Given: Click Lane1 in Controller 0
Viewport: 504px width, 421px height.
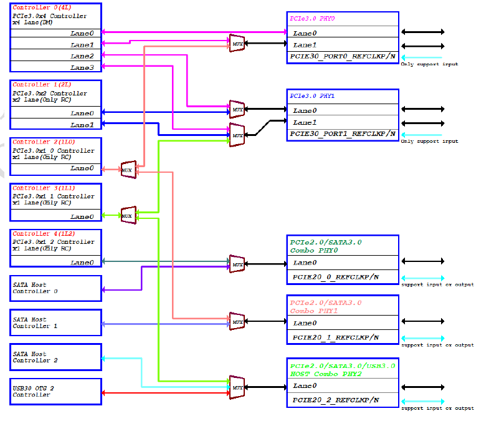Looking at the screenshot, I should [x=82, y=45].
